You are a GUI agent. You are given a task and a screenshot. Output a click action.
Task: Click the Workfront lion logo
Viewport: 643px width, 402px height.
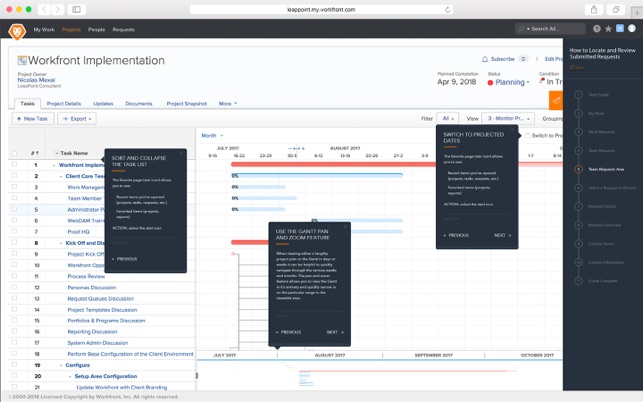tap(17, 31)
